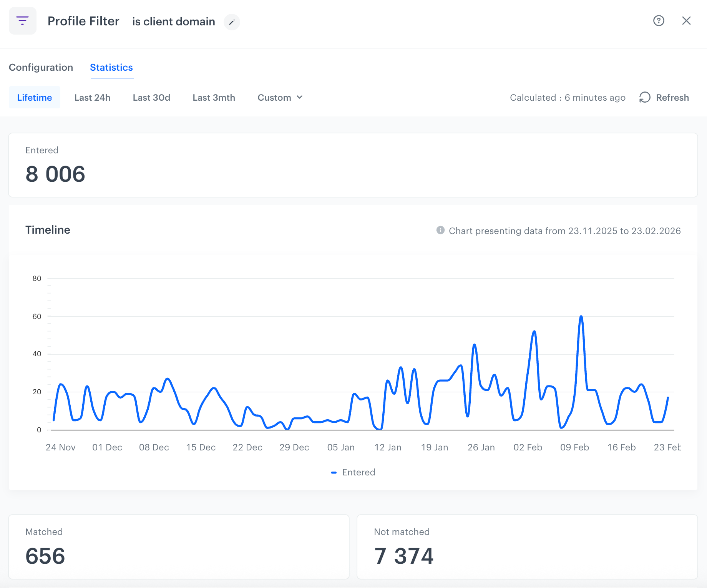Switch to the Configuration tab
This screenshot has height=588, width=707.
pyautogui.click(x=41, y=68)
